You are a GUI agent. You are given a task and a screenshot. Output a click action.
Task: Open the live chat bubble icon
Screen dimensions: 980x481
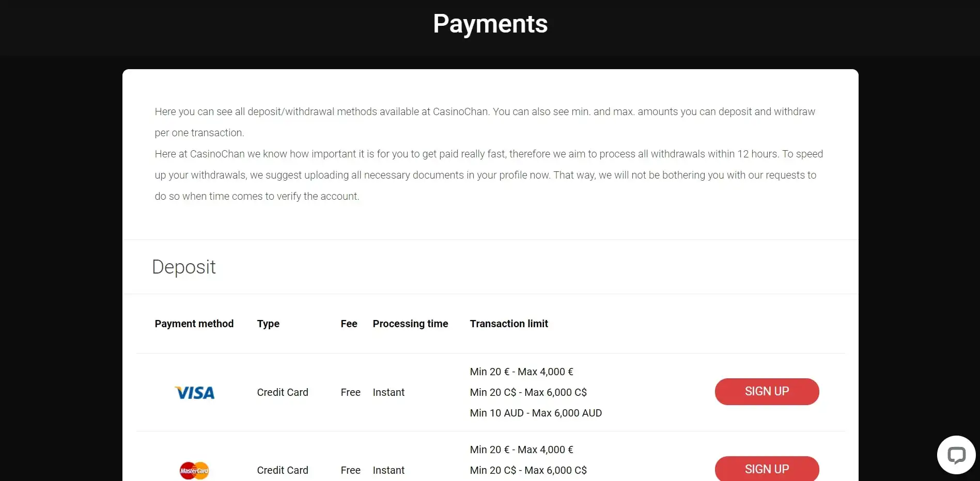[956, 455]
